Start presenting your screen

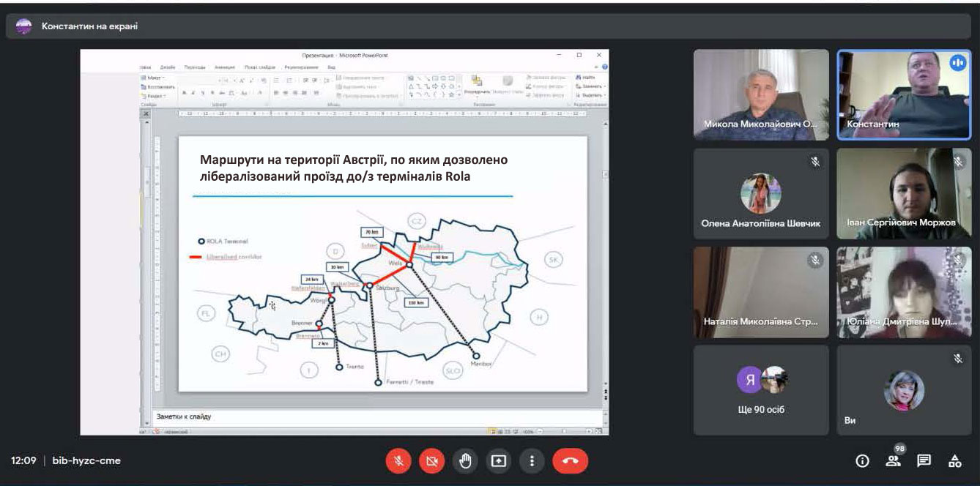pyautogui.click(x=499, y=461)
